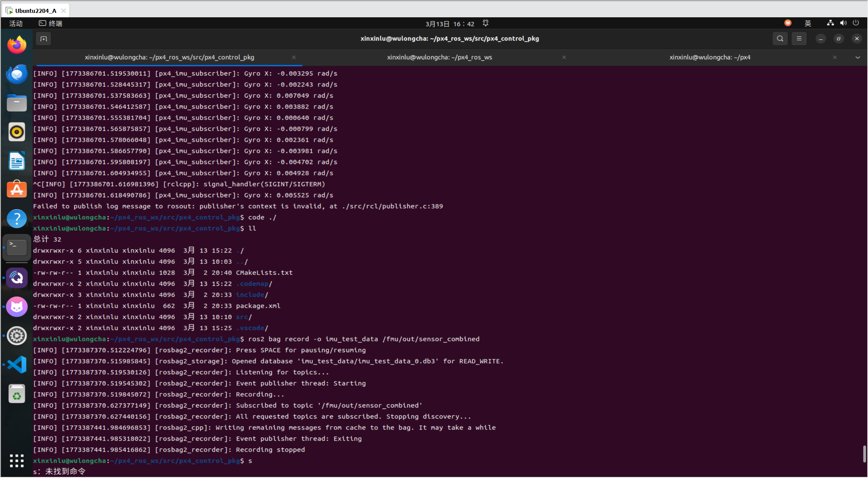This screenshot has height=478, width=868.
Task: Launch Firefox from the dock
Action: coord(17,45)
